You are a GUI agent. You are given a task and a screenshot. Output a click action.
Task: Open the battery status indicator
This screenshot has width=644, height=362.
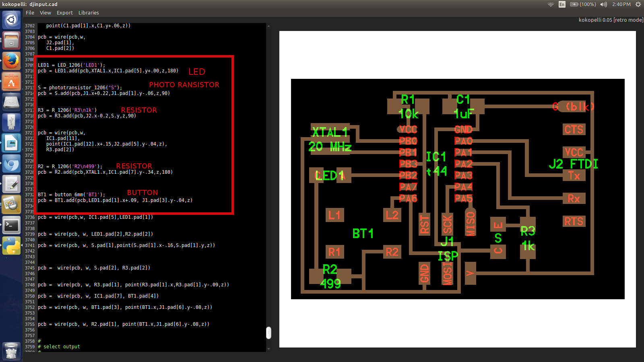coord(583,4)
